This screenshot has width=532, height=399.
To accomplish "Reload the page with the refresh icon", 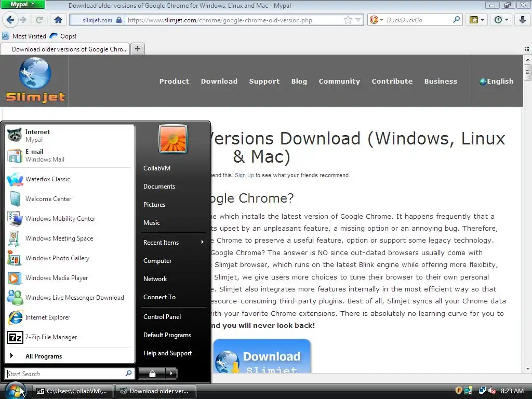I will 39,20.
